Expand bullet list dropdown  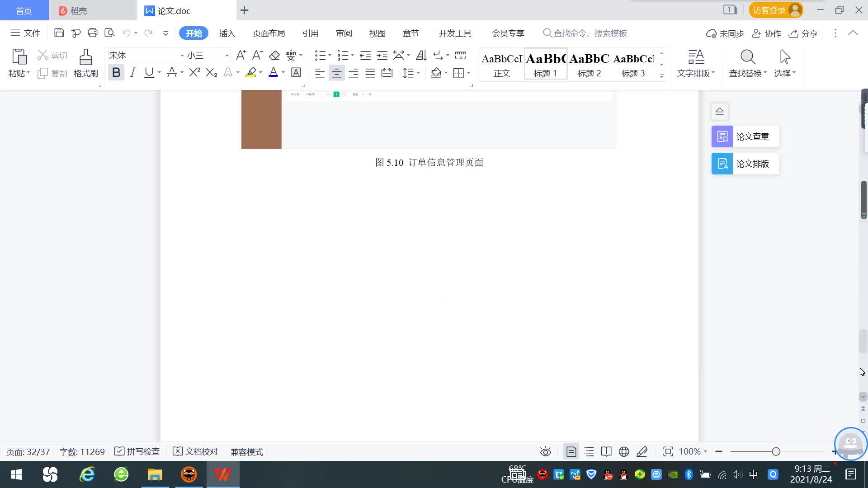click(330, 55)
